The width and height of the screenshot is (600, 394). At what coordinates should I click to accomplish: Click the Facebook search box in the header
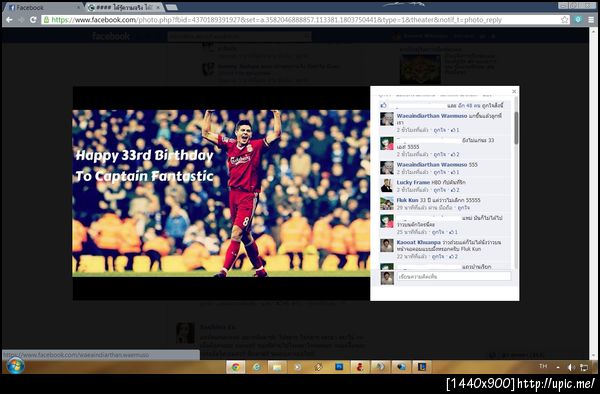[x=239, y=36]
